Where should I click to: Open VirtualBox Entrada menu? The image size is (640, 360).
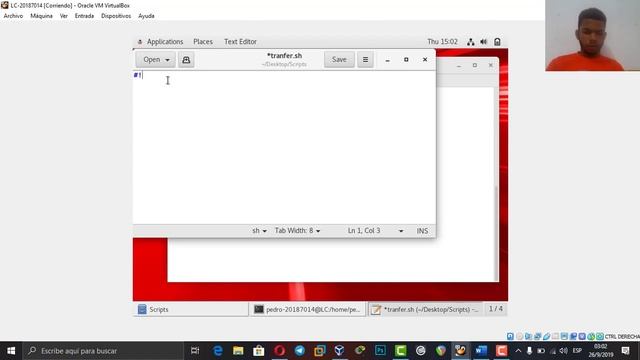click(84, 16)
